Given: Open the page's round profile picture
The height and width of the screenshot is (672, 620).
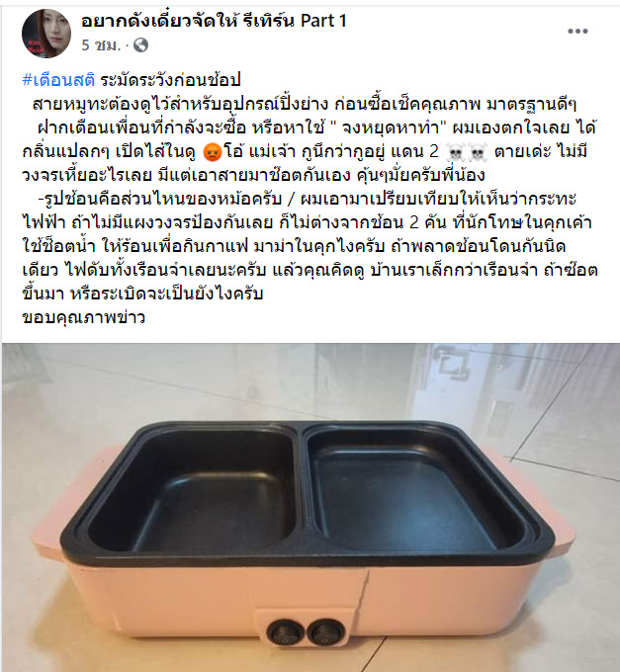Looking at the screenshot, I should (x=45, y=34).
